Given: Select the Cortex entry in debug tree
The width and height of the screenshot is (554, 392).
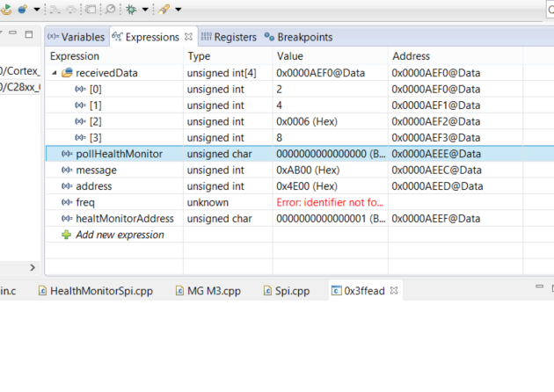Looking at the screenshot, I should click(20, 71).
